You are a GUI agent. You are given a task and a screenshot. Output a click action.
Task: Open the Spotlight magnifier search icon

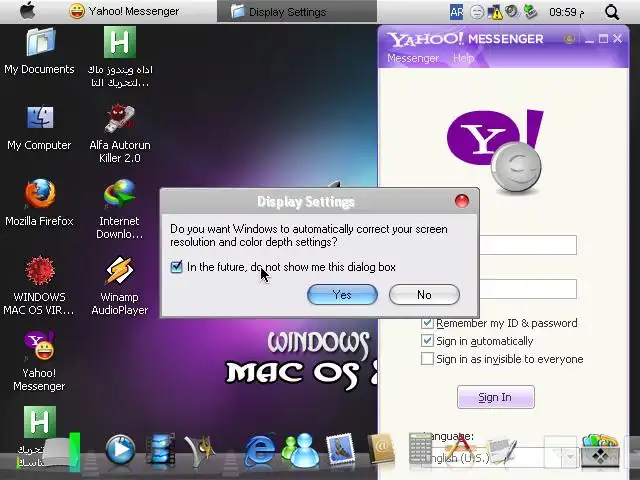click(x=612, y=12)
